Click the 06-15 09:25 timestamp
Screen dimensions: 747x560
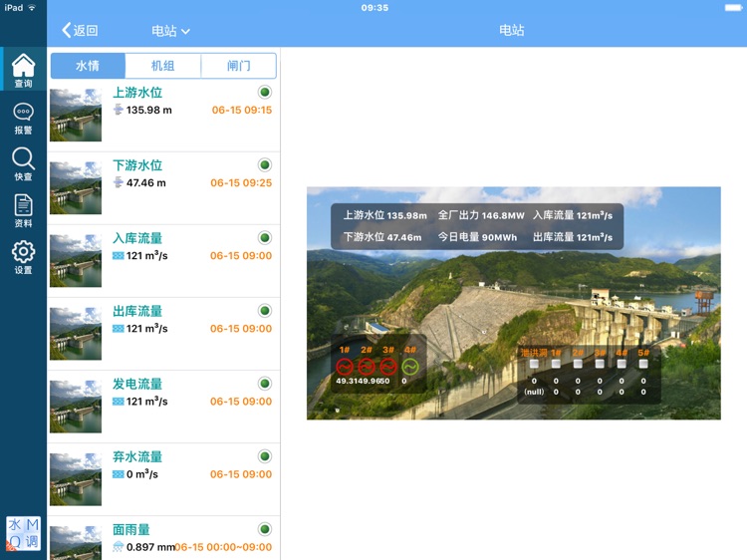pyautogui.click(x=241, y=183)
